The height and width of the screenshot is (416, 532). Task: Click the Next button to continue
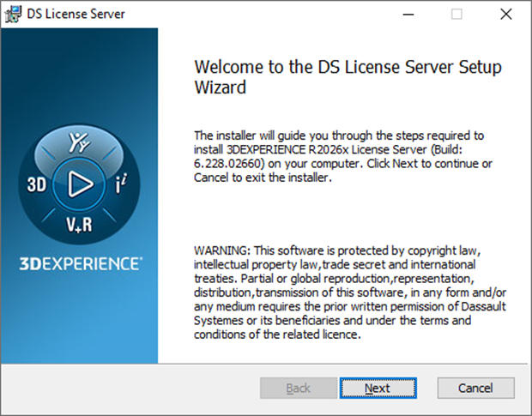(377, 388)
